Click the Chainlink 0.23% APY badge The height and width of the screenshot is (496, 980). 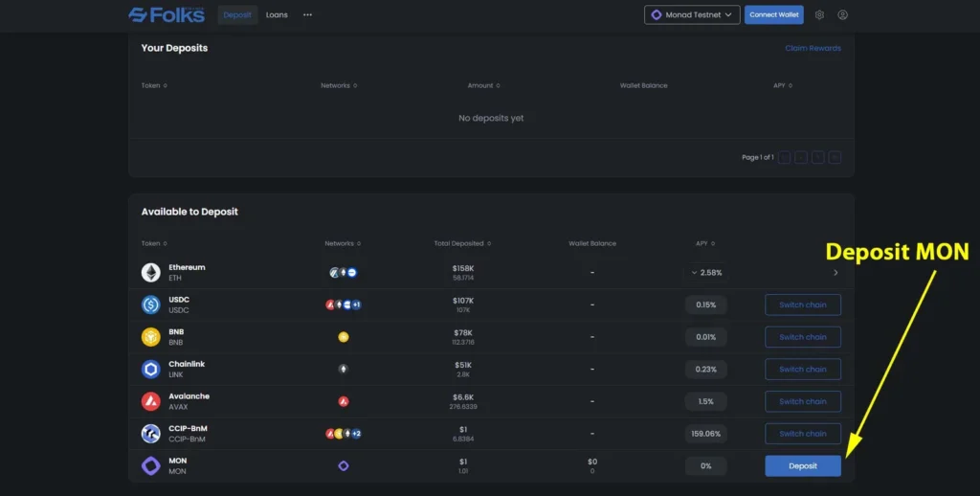(x=705, y=369)
